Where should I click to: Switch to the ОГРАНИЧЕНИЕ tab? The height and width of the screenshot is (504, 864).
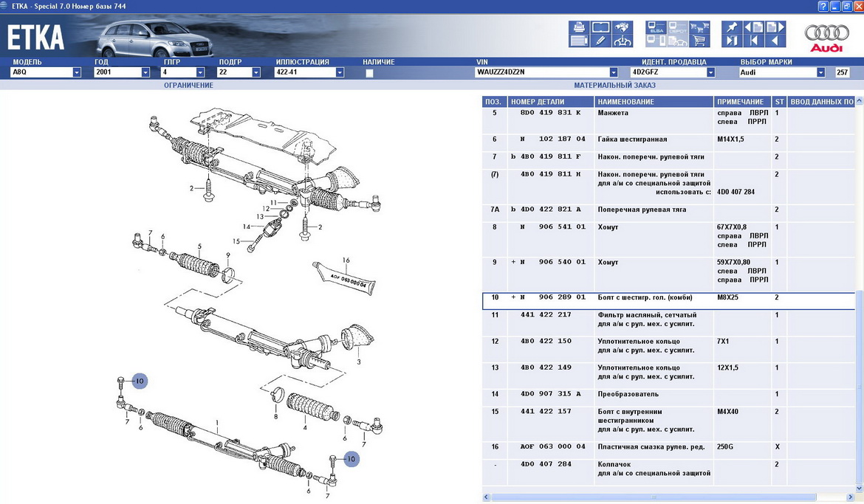[x=188, y=85]
